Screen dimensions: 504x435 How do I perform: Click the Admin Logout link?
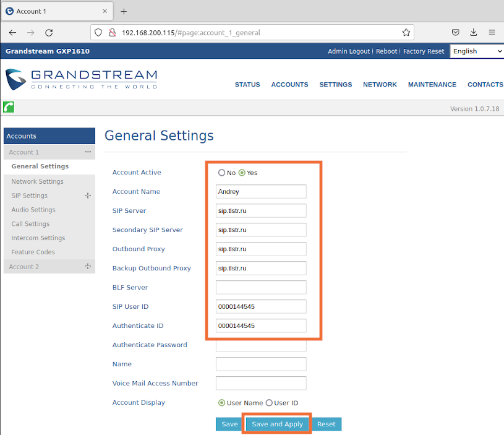point(349,51)
